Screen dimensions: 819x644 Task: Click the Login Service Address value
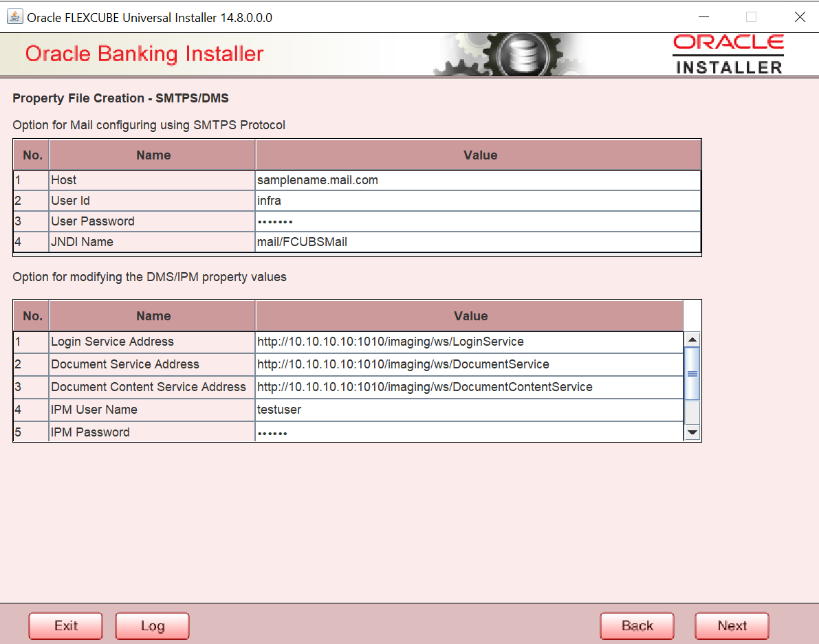pos(468,342)
